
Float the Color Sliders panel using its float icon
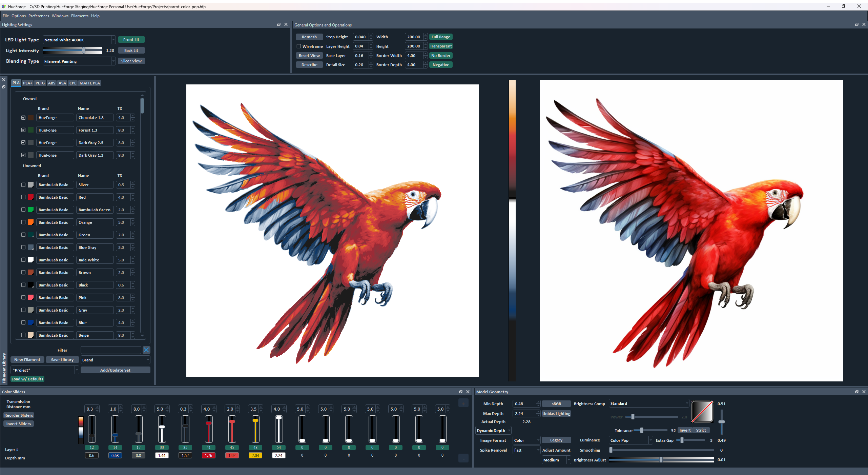tap(461, 392)
